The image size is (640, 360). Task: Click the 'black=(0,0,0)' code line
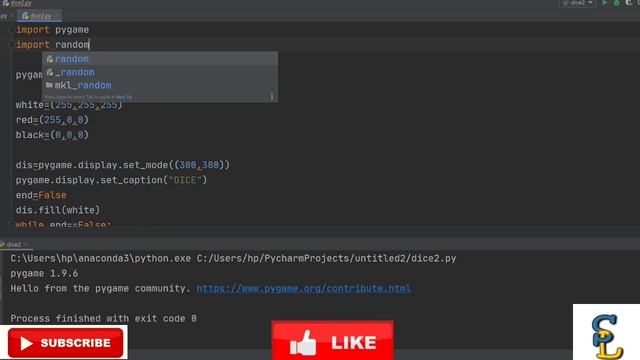click(52, 135)
